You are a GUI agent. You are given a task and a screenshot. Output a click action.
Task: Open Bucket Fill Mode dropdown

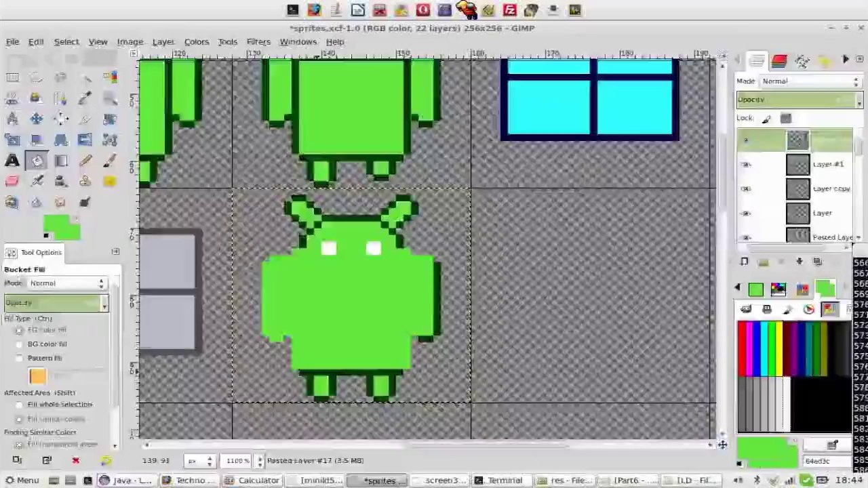[x=66, y=283]
